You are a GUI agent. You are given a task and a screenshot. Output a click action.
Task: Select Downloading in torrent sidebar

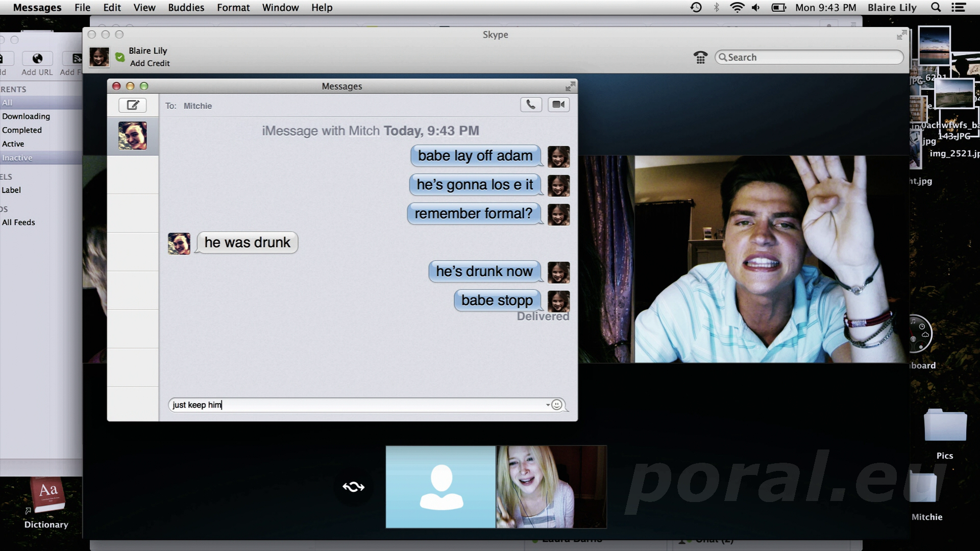26,116
